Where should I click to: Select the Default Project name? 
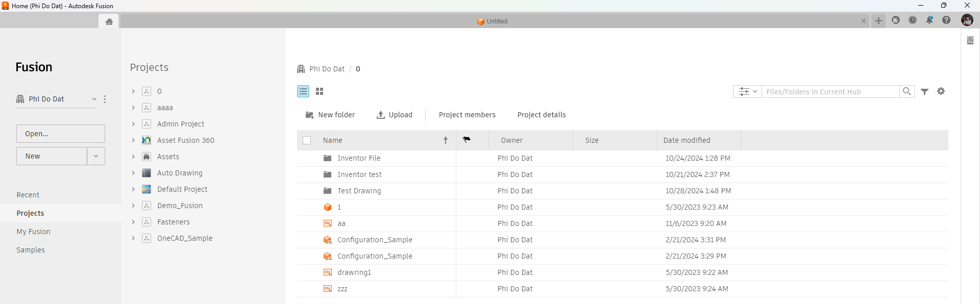pyautogui.click(x=182, y=189)
